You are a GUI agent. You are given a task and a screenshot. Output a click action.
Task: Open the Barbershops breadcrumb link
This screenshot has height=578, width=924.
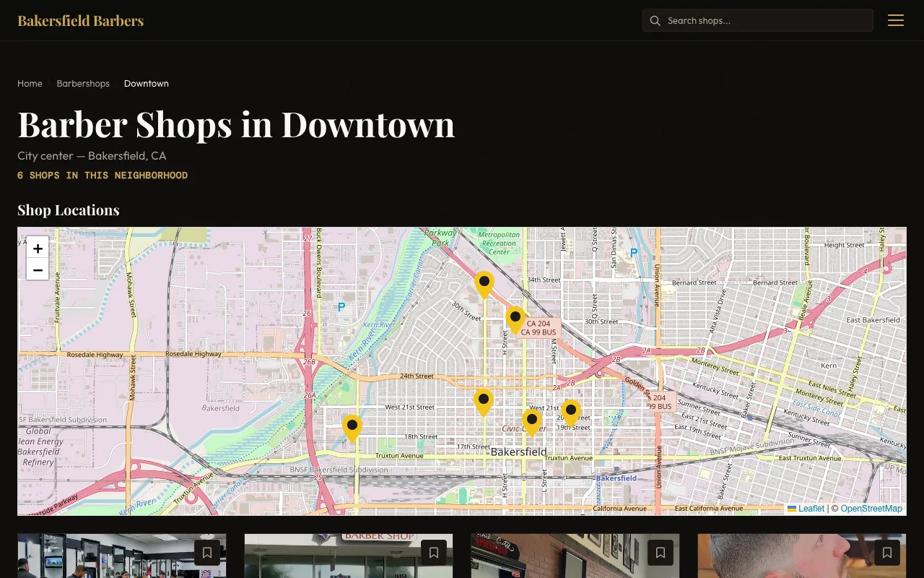83,83
